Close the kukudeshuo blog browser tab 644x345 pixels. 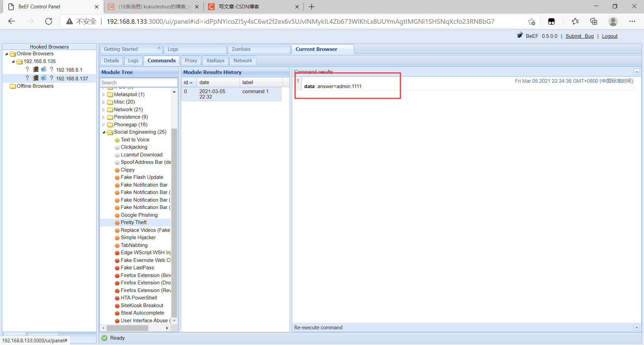197,7
